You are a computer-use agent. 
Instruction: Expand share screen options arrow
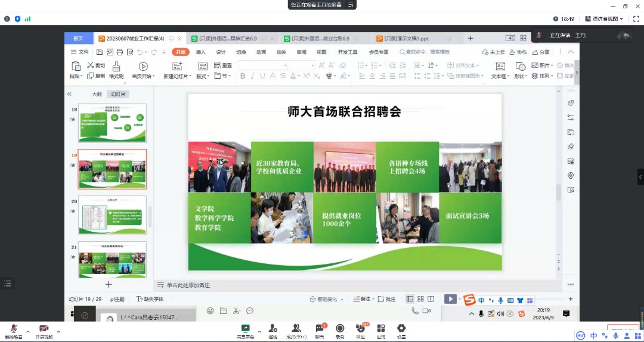point(259,331)
